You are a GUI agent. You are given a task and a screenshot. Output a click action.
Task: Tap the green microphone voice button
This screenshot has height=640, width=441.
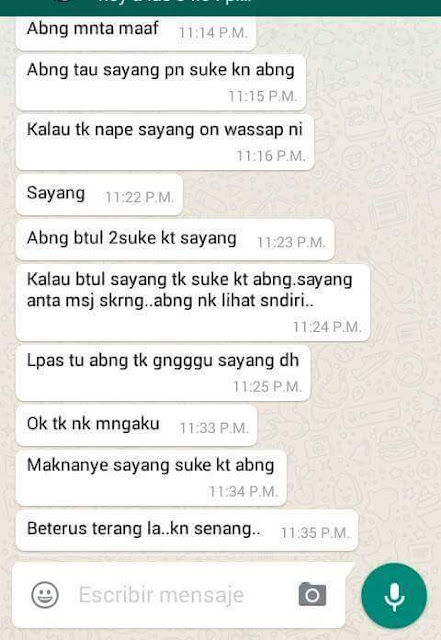click(x=394, y=596)
